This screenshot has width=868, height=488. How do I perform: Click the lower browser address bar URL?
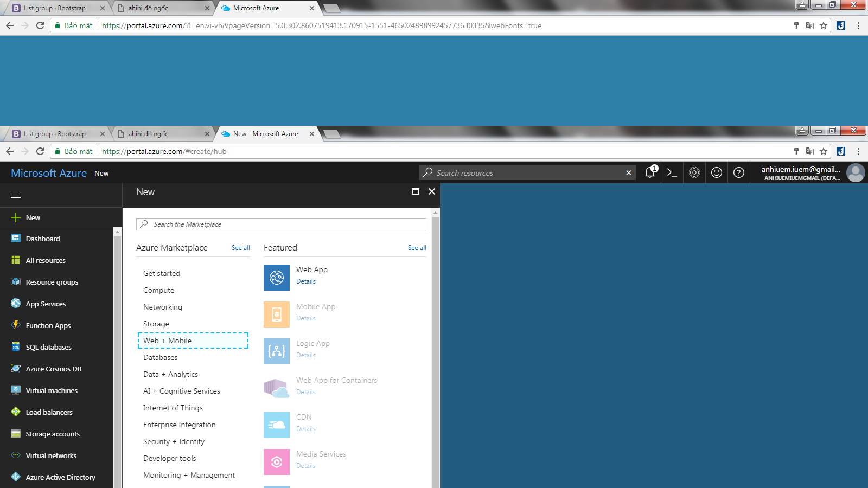click(x=164, y=151)
